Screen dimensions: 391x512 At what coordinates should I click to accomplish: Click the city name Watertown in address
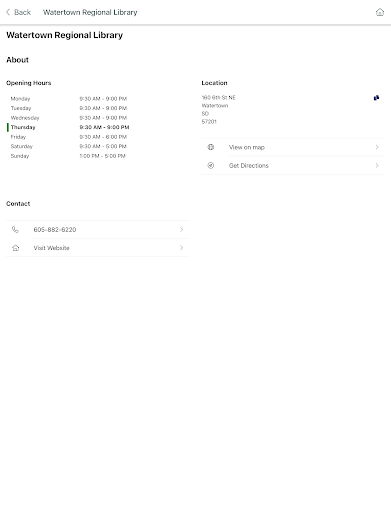(215, 106)
